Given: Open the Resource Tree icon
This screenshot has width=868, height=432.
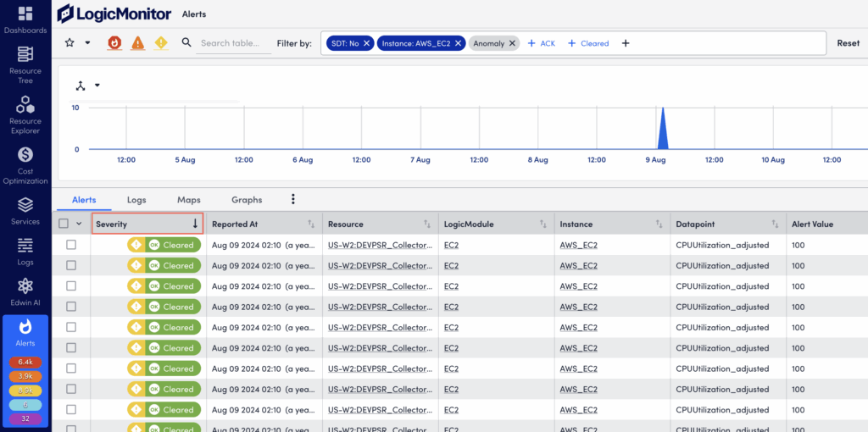Looking at the screenshot, I should pyautogui.click(x=25, y=55).
